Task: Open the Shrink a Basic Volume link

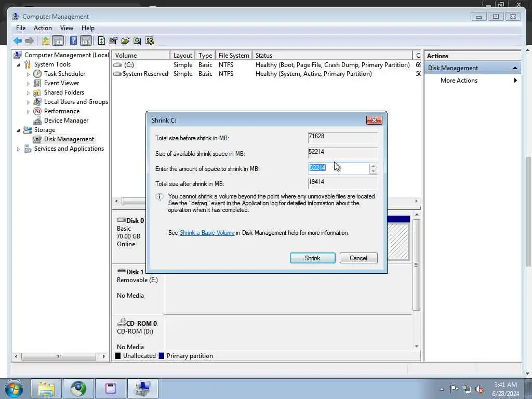Action: pyautogui.click(x=207, y=233)
